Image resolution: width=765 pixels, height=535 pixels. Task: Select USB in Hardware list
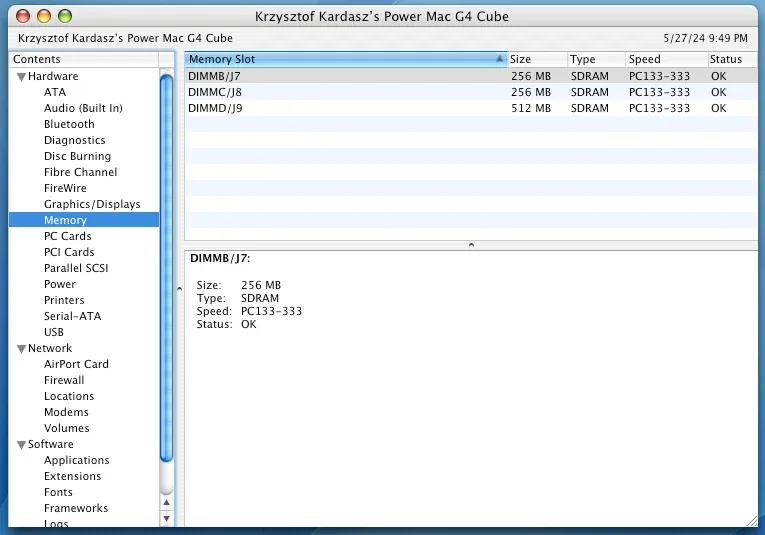click(54, 332)
